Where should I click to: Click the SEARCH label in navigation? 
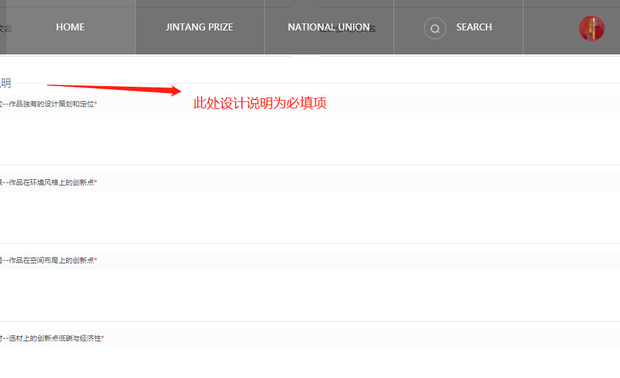point(474,27)
